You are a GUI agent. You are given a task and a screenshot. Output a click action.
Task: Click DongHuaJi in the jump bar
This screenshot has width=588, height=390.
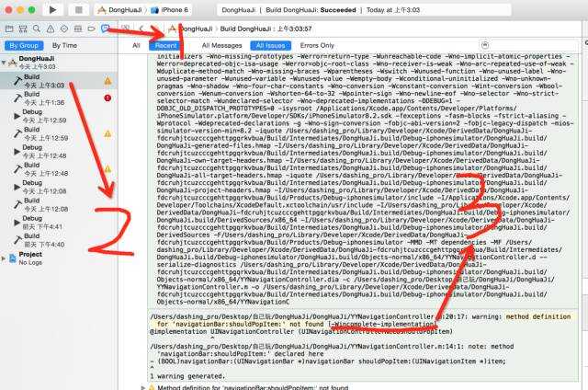196,29
